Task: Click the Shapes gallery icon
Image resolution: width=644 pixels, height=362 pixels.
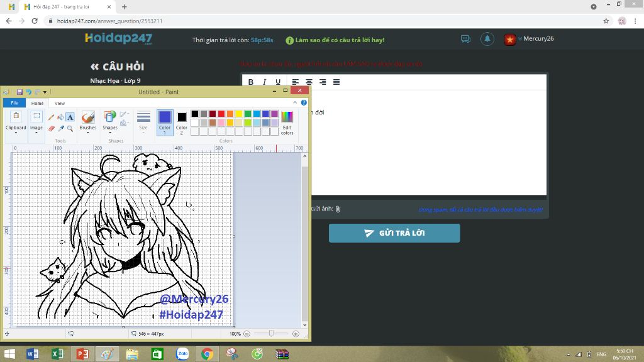Action: [x=109, y=118]
